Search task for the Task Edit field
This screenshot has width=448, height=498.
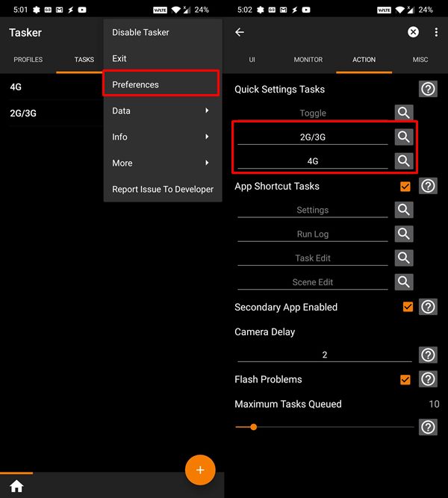click(x=404, y=258)
